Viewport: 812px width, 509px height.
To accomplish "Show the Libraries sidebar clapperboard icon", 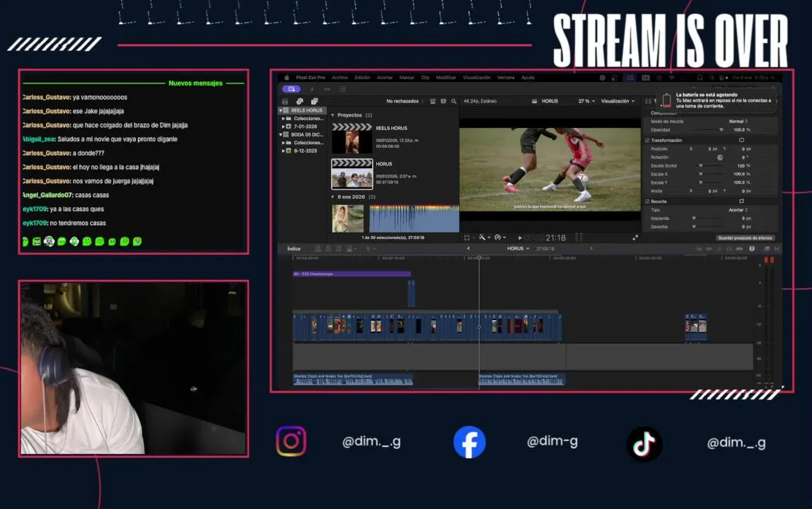I will 285,102.
